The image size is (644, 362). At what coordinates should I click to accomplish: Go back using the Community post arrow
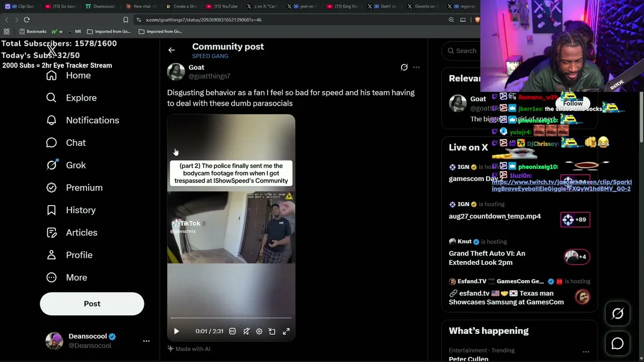172,50
